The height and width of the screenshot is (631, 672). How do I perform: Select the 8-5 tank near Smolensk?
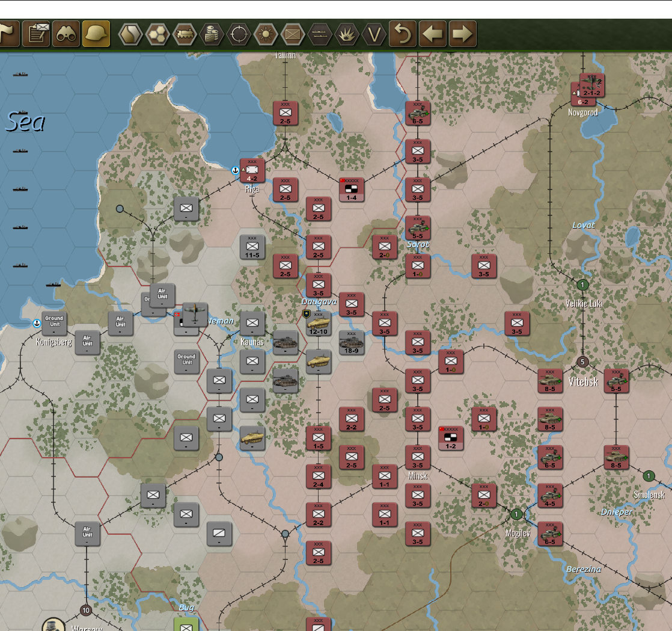[x=616, y=457]
